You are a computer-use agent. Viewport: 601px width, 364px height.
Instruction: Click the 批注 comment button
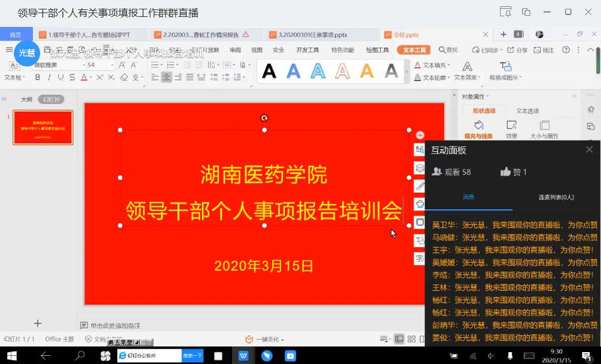[x=543, y=49]
